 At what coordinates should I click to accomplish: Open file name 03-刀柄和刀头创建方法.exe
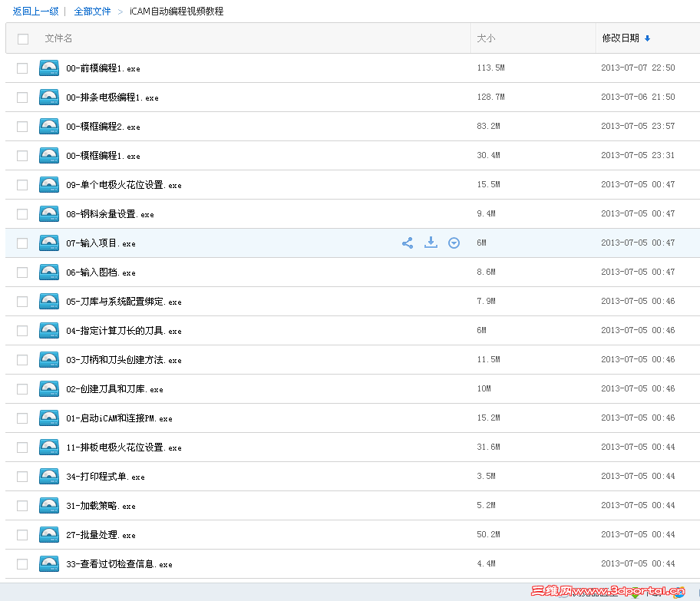124,360
